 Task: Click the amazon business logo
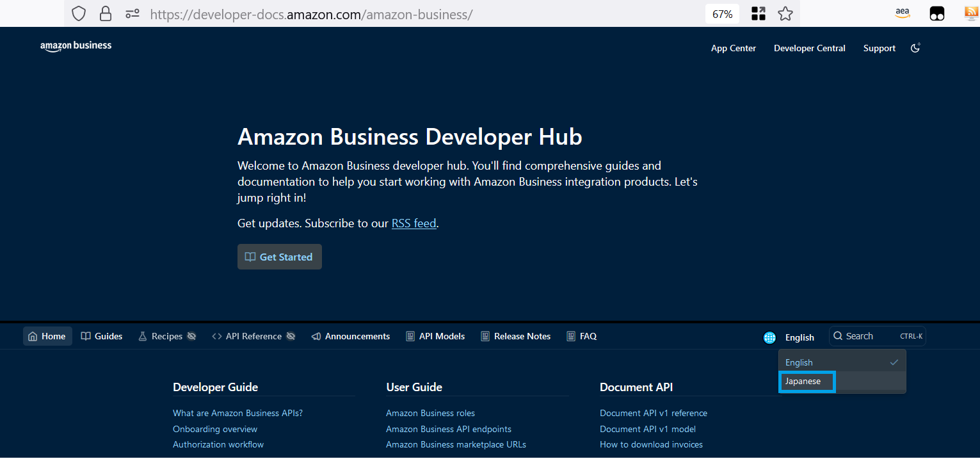[76, 46]
